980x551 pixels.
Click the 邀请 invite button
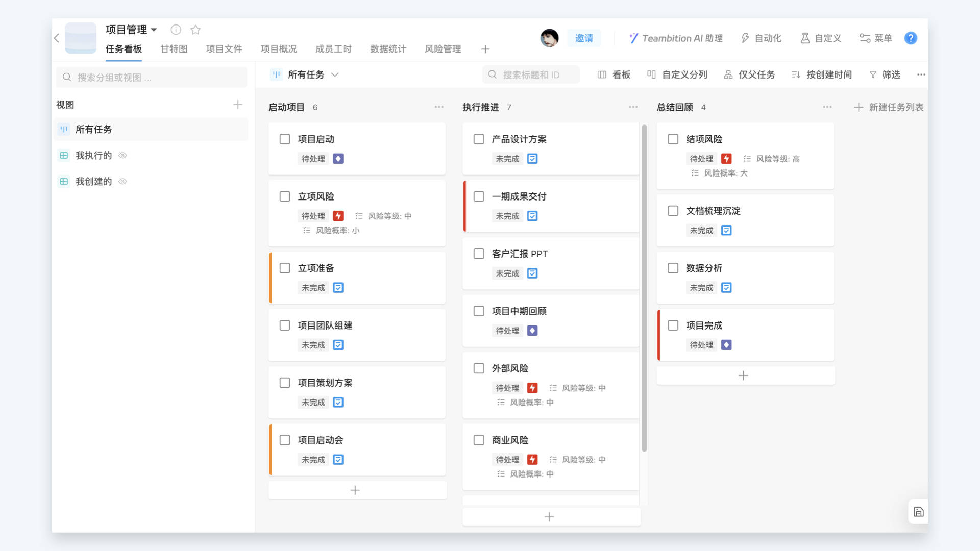(584, 38)
